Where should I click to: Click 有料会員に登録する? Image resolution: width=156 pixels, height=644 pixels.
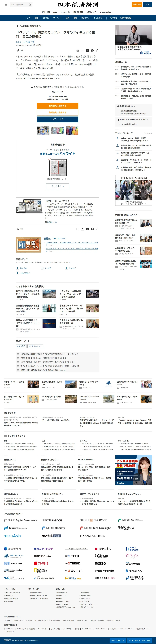coord(58,106)
